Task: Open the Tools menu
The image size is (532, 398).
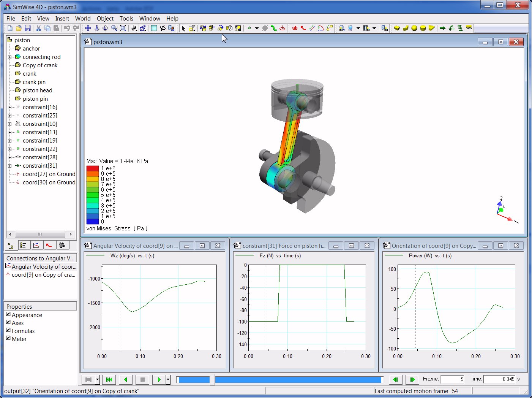Action: pos(126,18)
